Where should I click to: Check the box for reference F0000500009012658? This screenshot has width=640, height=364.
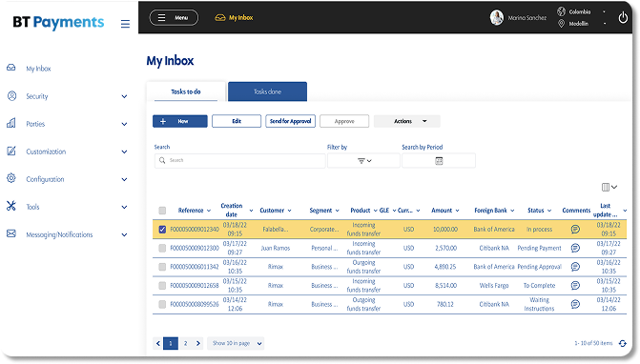click(x=162, y=285)
